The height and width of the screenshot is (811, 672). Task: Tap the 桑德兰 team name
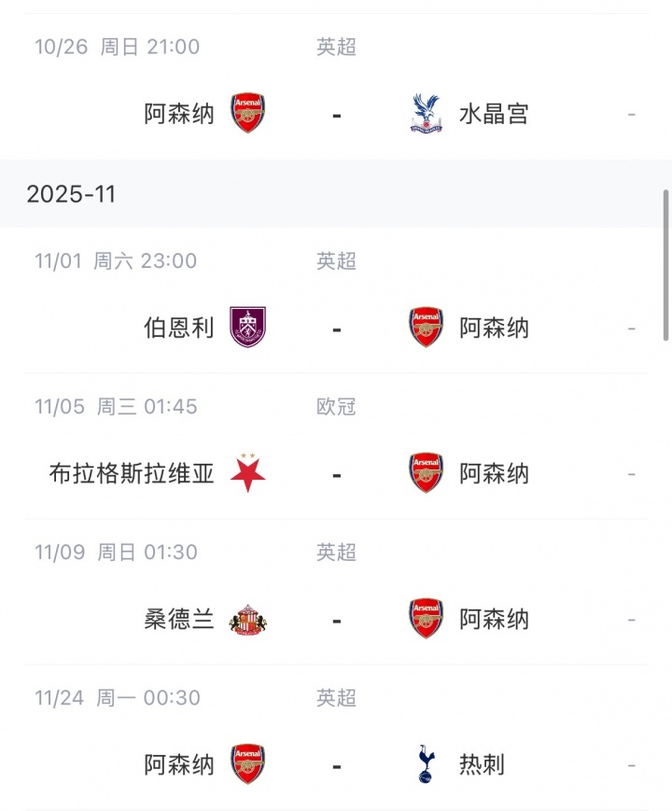pos(179,619)
